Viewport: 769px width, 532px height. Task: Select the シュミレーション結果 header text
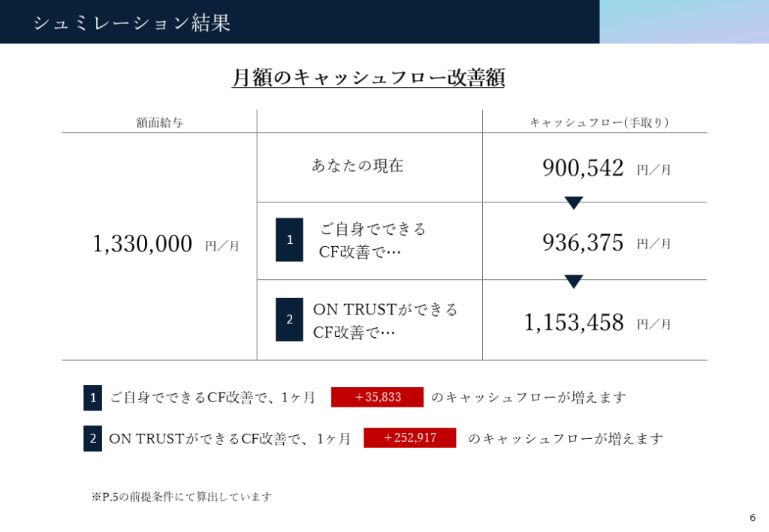(132, 23)
